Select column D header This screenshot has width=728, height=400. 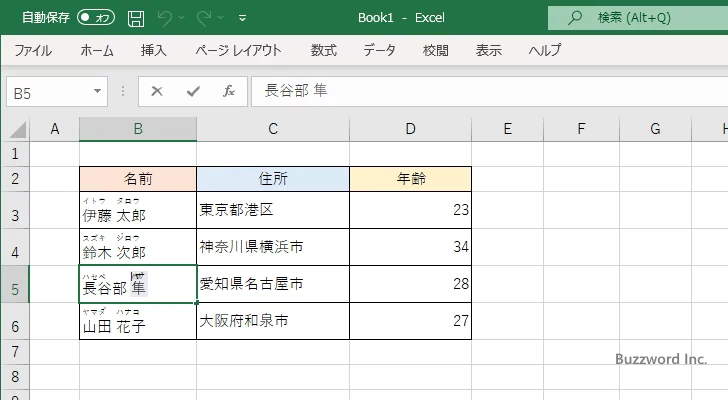tap(410, 129)
